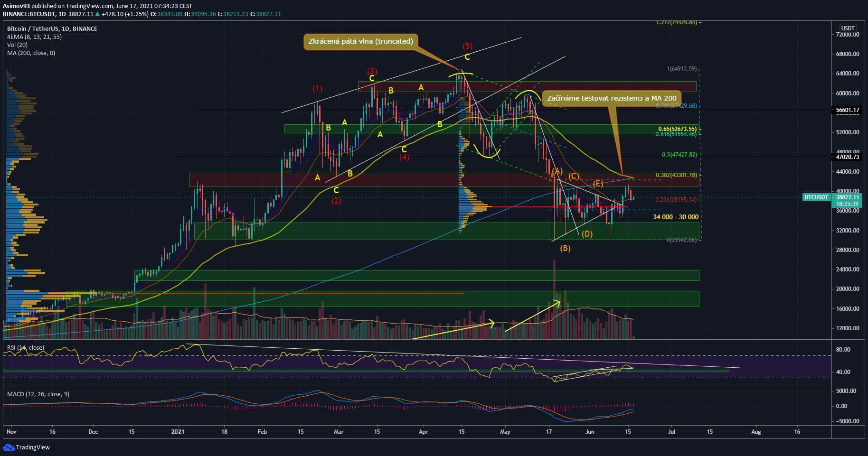This screenshot has height=456, width=868.
Task: Click the orange (D) triangle wave label
Action: [587, 234]
